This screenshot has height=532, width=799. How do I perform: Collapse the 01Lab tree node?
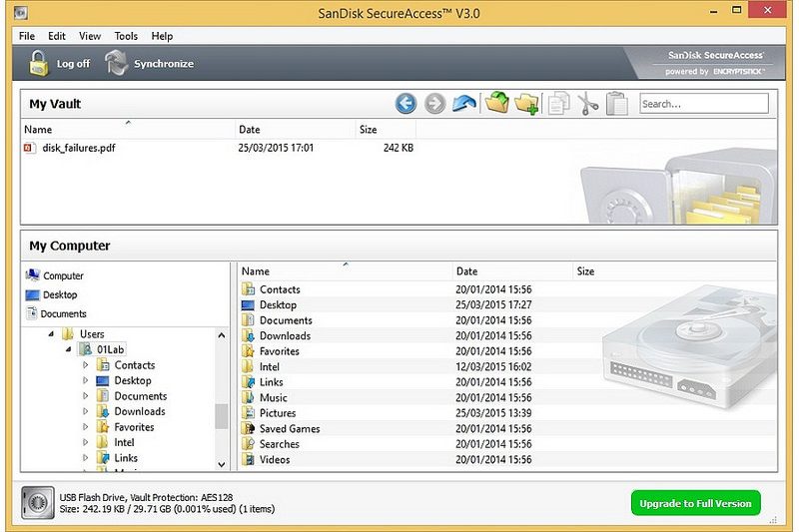pyautogui.click(x=69, y=350)
